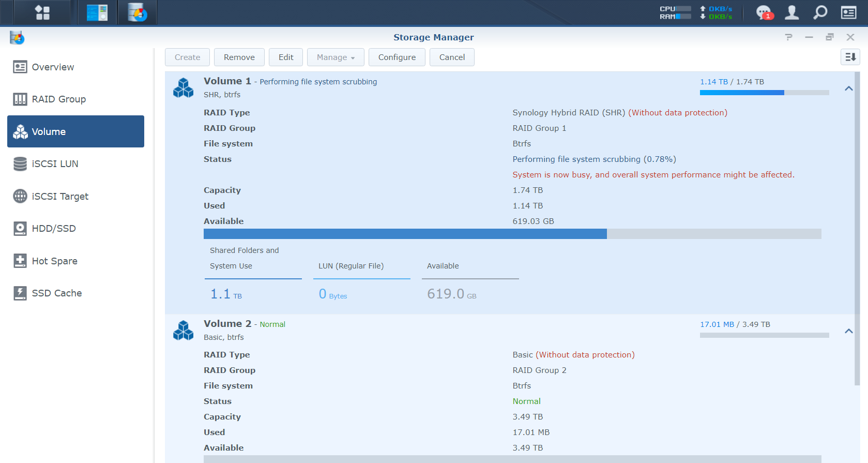Open the notifications chat bubble icon
The height and width of the screenshot is (463, 868).
tap(764, 12)
